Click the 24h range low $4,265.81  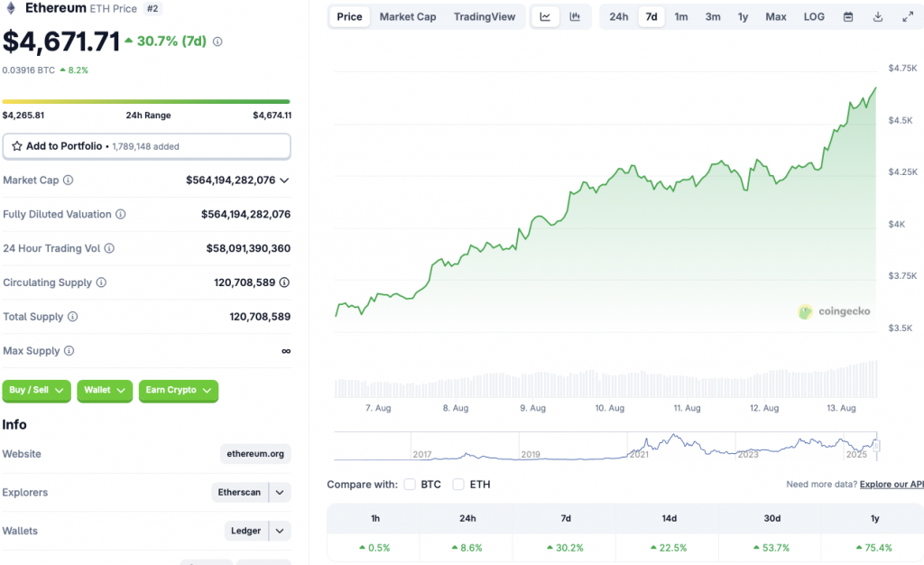point(23,116)
